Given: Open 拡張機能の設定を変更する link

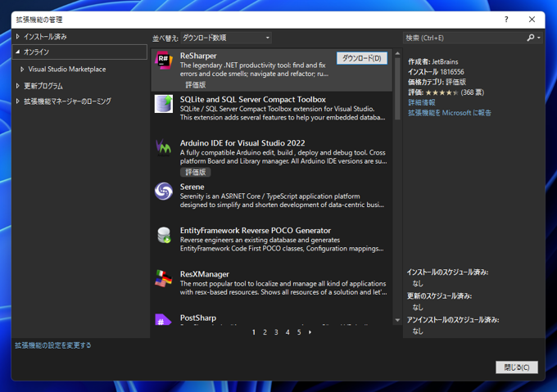Looking at the screenshot, I should (53, 345).
